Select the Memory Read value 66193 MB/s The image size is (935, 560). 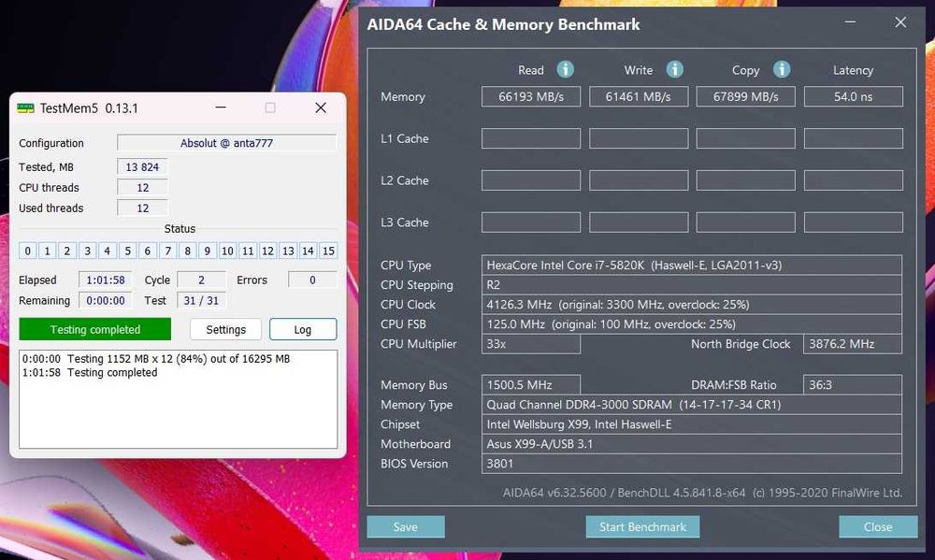(x=531, y=96)
